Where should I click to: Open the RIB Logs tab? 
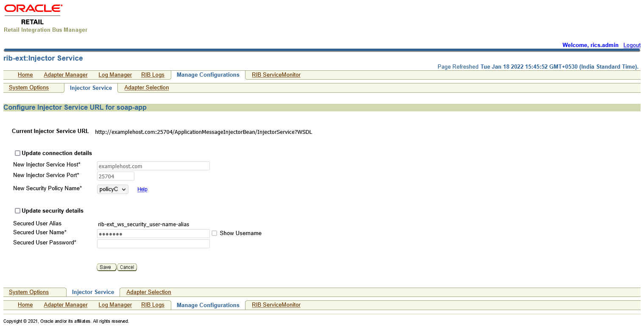153,75
